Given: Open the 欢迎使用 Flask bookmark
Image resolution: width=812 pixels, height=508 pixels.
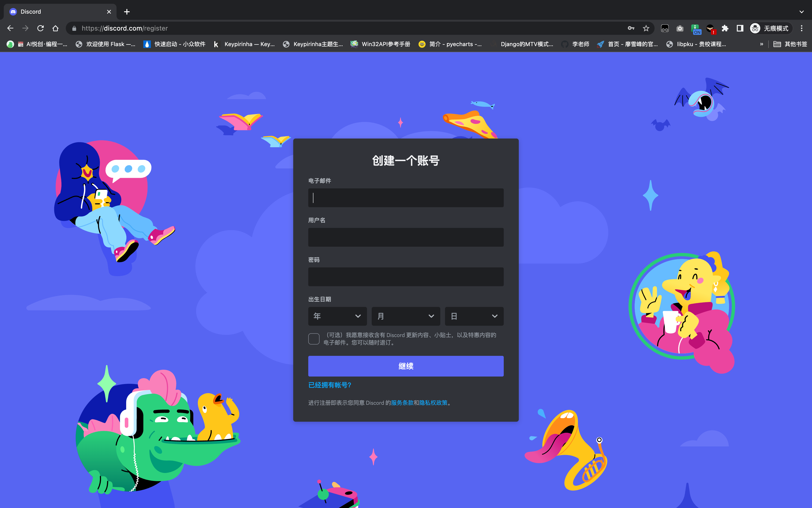Looking at the screenshot, I should [x=105, y=44].
